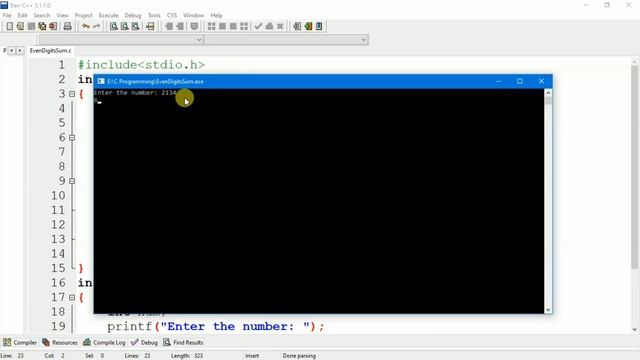Click the console scrollbar up arrow
640x360 pixels.
point(548,93)
